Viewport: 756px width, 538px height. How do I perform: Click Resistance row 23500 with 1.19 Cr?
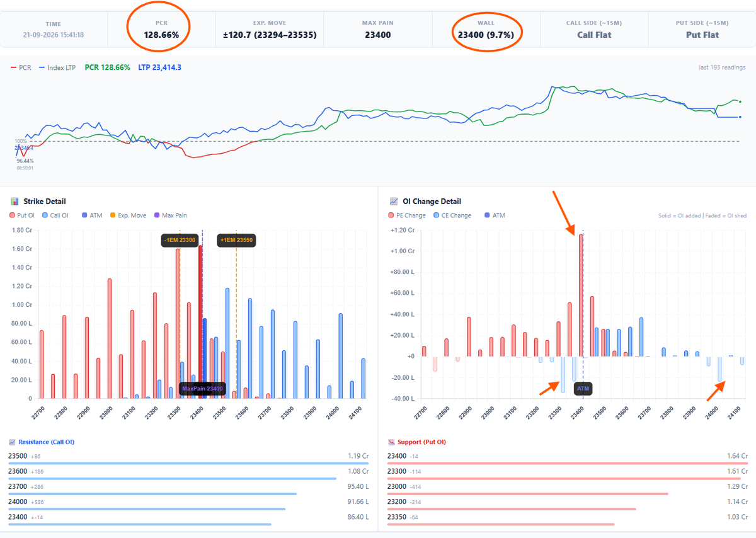[188, 458]
